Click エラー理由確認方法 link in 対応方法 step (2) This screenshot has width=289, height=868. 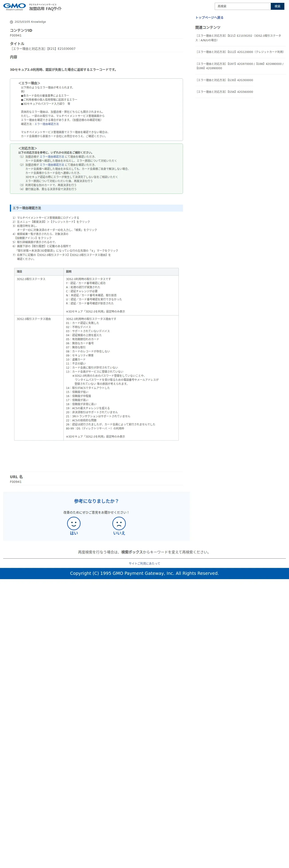(52, 165)
